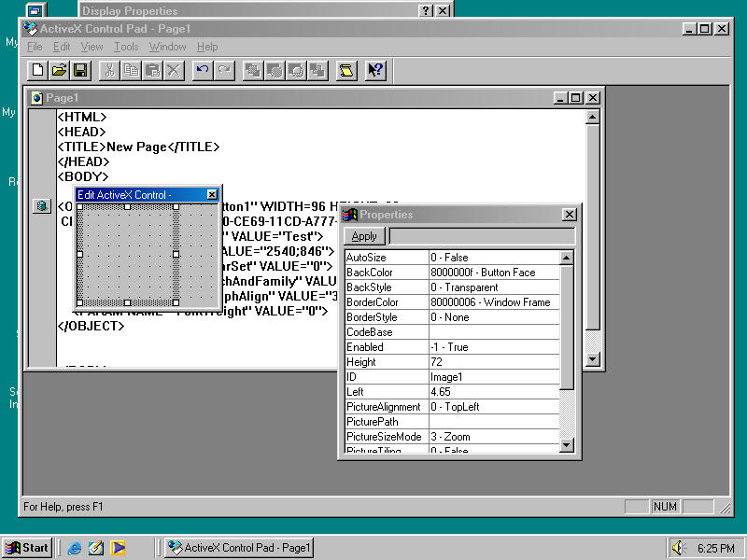Click the <TITLE>New Page</TITLE> line

click(138, 147)
